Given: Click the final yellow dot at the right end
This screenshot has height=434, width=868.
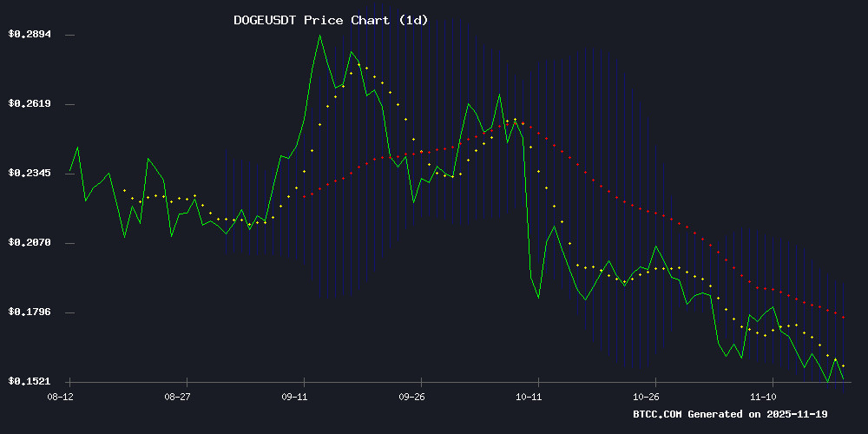Looking at the screenshot, I should pos(843,365).
